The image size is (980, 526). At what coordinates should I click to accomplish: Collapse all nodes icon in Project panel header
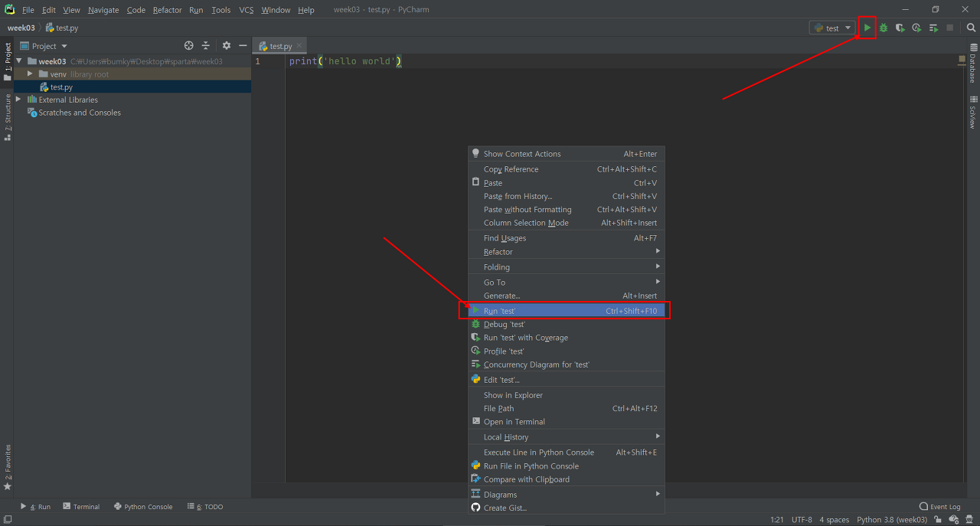point(206,46)
